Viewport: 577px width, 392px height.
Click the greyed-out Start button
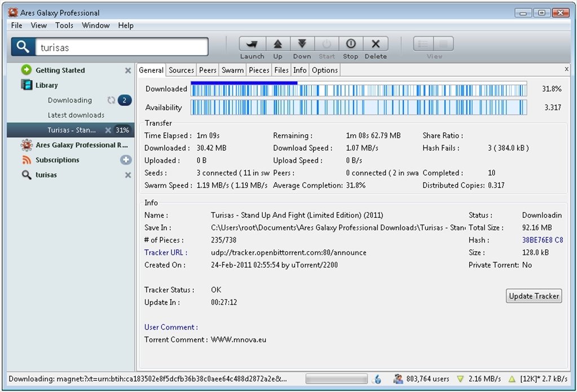327,44
